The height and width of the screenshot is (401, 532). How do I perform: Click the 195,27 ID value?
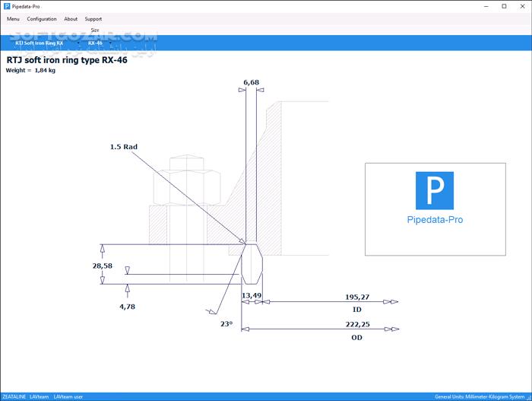pos(357,297)
